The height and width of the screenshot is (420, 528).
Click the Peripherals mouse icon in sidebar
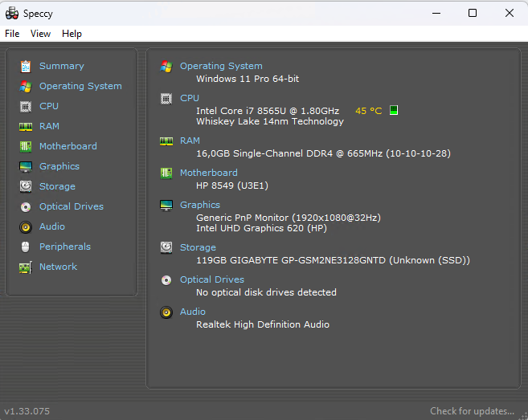click(x=26, y=247)
